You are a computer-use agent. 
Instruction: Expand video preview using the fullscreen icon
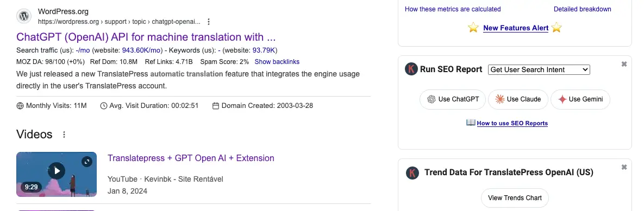[86, 162]
